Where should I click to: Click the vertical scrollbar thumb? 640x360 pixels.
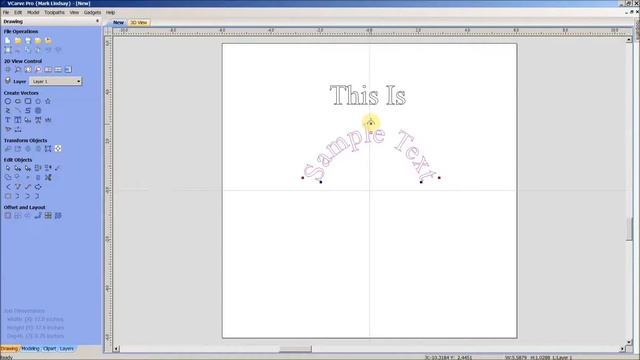click(629, 229)
